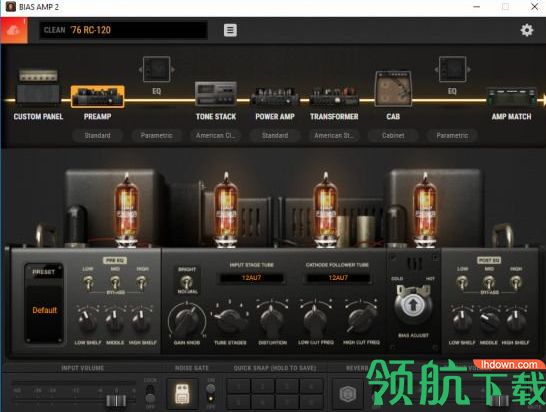The image size is (546, 412).
Task: Toggle the Pre EQ Mid switch
Action: [115, 283]
